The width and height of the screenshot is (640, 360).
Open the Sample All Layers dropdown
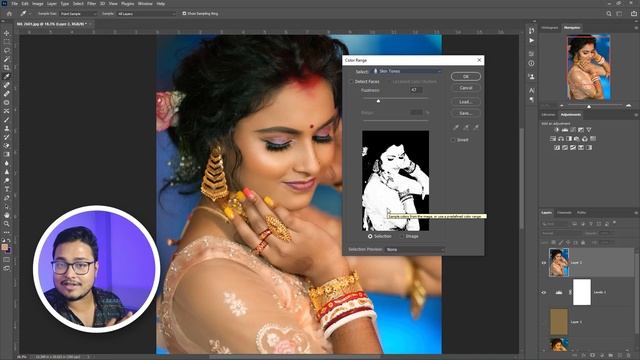click(x=146, y=13)
